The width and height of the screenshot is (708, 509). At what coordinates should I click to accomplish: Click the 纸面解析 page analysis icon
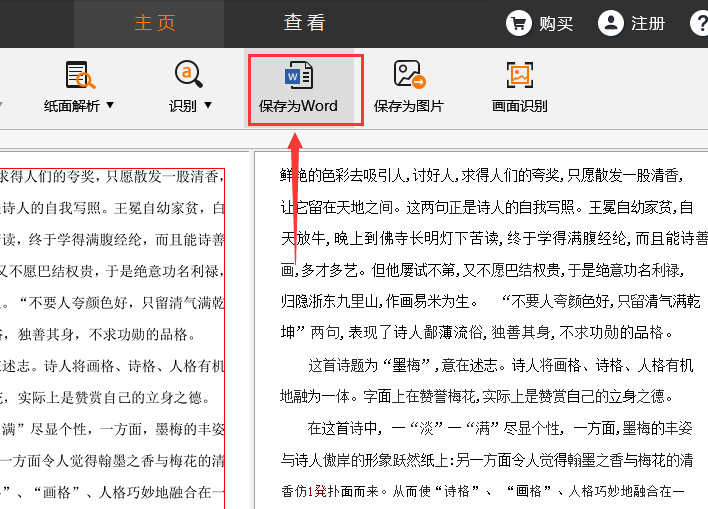click(x=79, y=76)
